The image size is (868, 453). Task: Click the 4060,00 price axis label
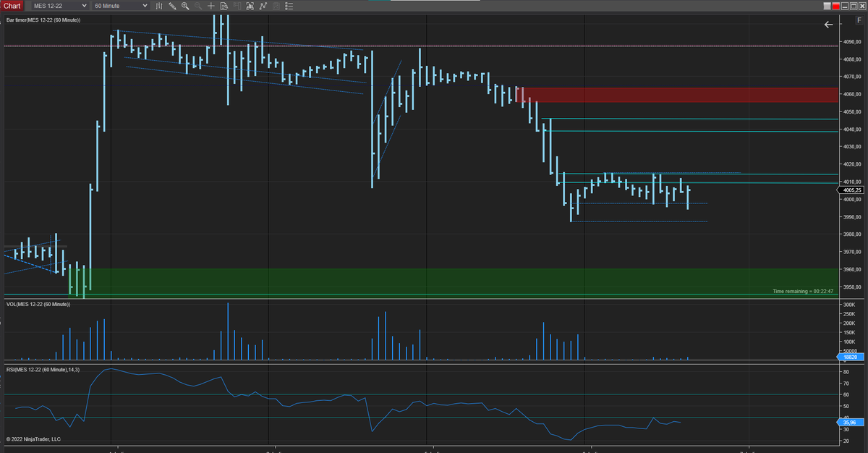(853, 94)
